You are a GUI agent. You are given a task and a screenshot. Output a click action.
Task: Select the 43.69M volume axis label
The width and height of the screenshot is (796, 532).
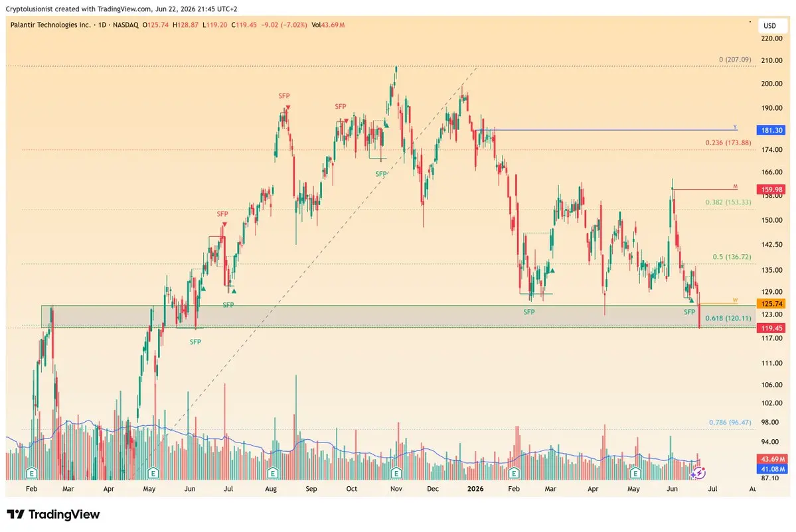tap(771, 459)
